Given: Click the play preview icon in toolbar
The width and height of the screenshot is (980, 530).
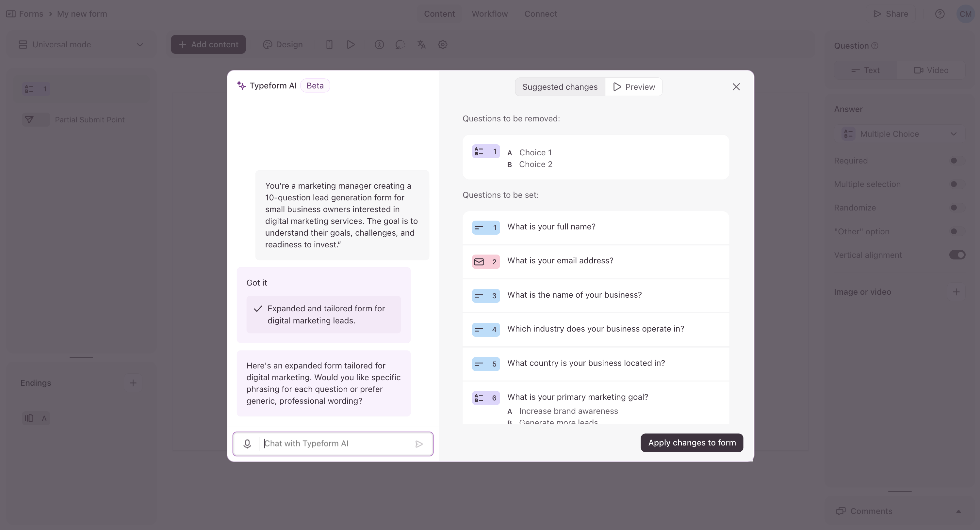Looking at the screenshot, I should (351, 44).
